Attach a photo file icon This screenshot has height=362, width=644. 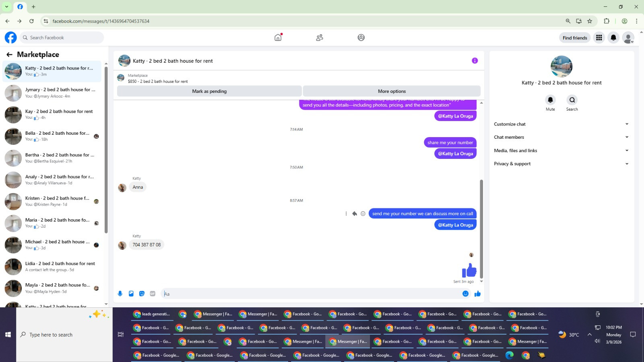(131, 294)
